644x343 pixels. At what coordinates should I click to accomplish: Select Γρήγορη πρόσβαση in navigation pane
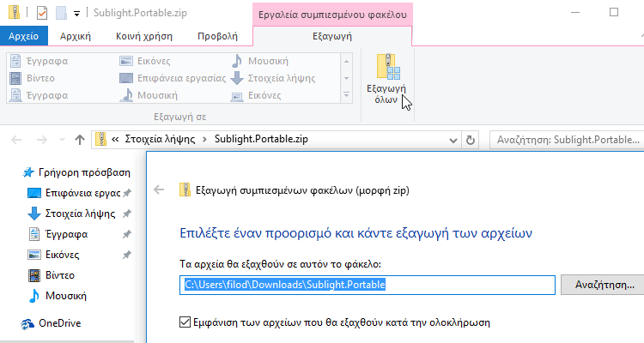[x=76, y=172]
